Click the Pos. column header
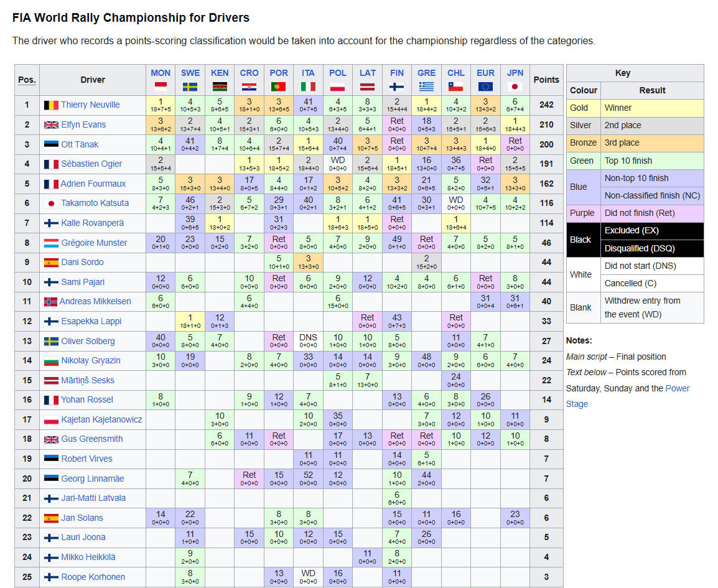The image size is (718, 588). 27,80
